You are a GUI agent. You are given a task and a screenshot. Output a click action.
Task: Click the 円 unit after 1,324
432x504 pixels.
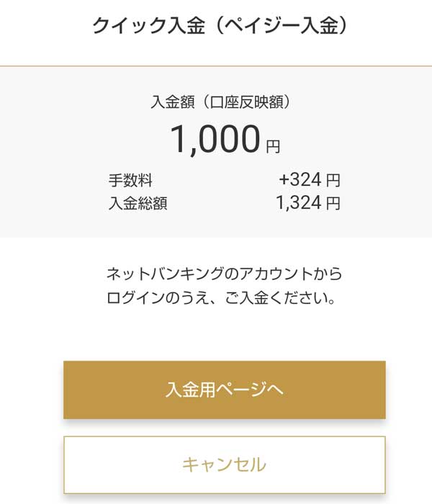(333, 203)
